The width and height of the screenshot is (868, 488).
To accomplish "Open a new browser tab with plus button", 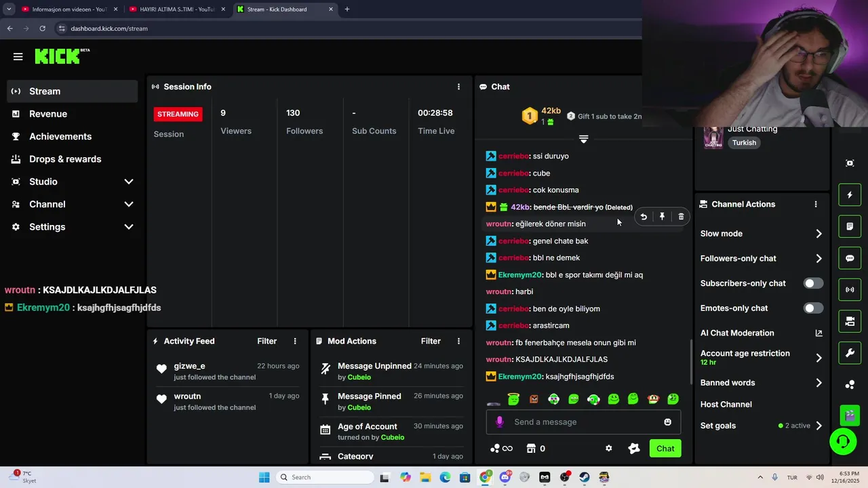I will click(x=347, y=9).
